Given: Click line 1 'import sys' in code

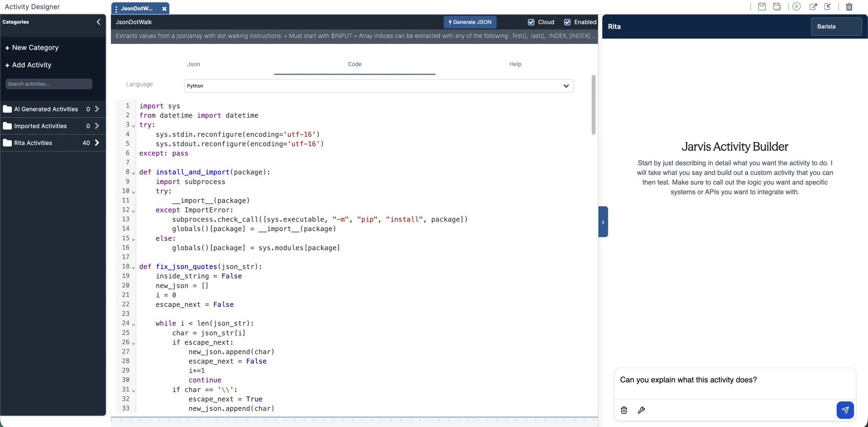Looking at the screenshot, I should [160, 106].
